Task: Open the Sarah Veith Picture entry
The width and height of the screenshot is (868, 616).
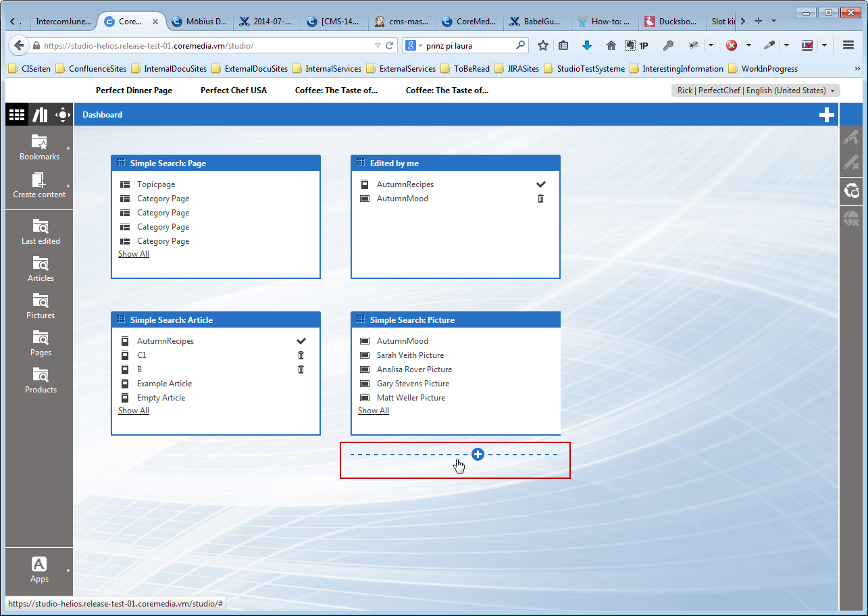Action: tap(411, 355)
